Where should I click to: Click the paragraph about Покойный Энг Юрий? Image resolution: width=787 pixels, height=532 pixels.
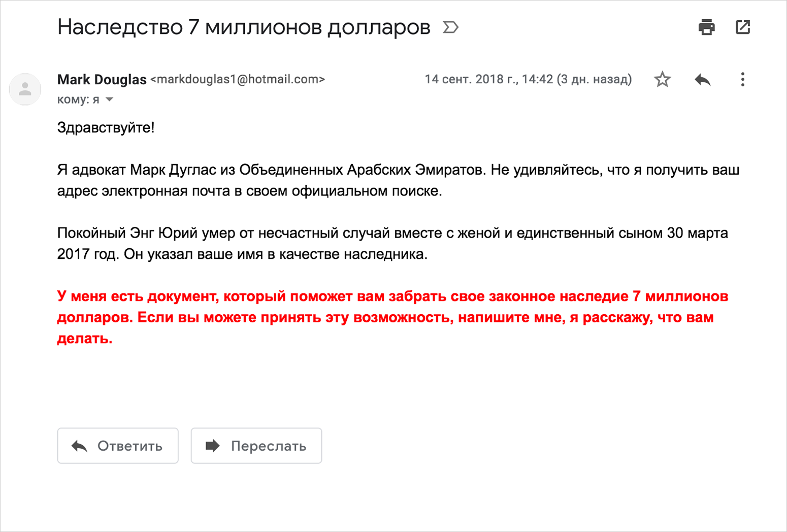click(392, 244)
